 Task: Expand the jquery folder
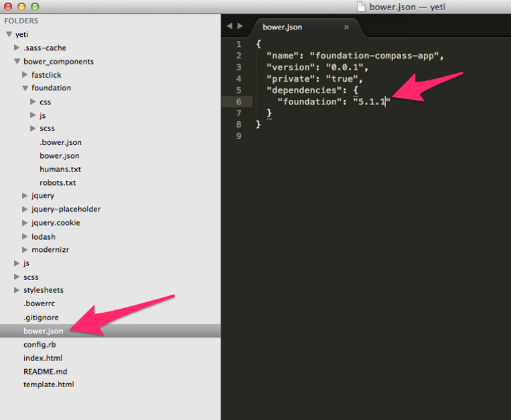tap(25, 196)
